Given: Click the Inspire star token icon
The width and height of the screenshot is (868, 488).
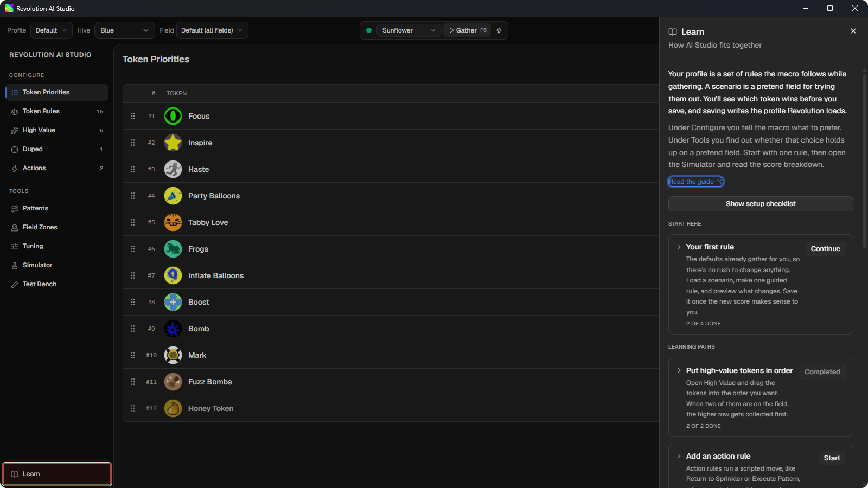Looking at the screenshot, I should click(x=173, y=143).
